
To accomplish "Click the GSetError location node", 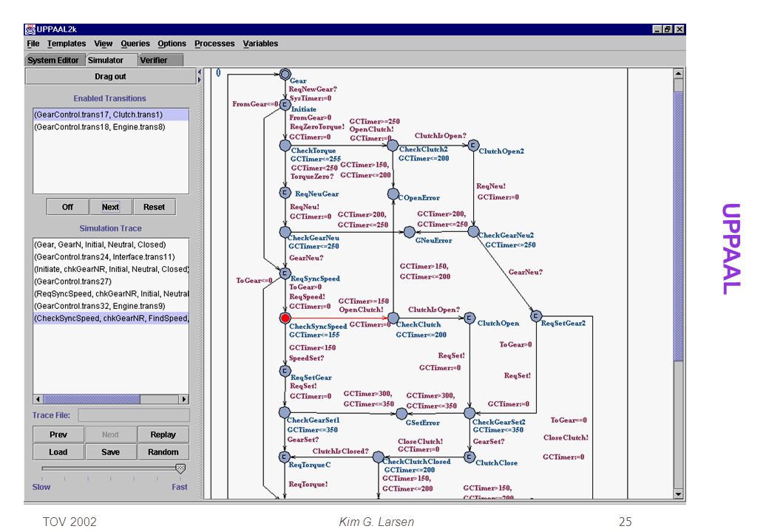I will coord(402,414).
